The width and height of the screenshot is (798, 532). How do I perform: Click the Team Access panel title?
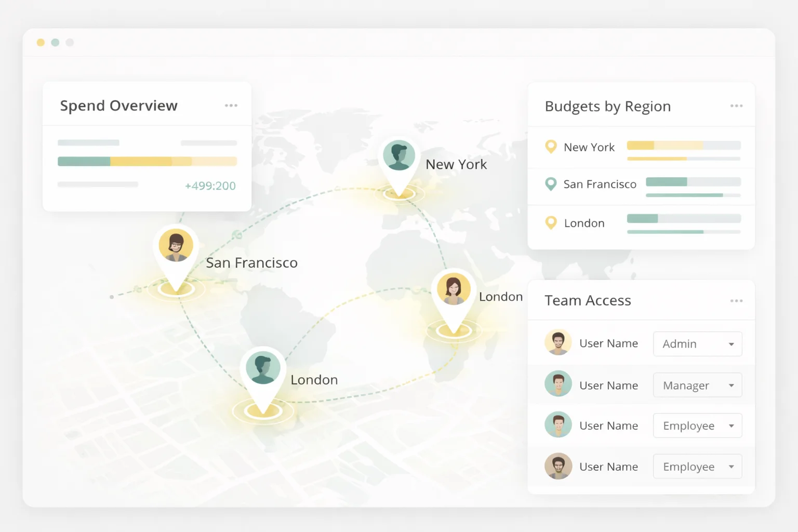click(x=588, y=300)
